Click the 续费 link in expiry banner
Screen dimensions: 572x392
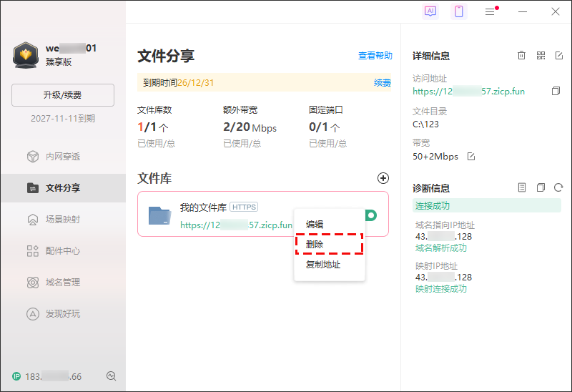383,83
